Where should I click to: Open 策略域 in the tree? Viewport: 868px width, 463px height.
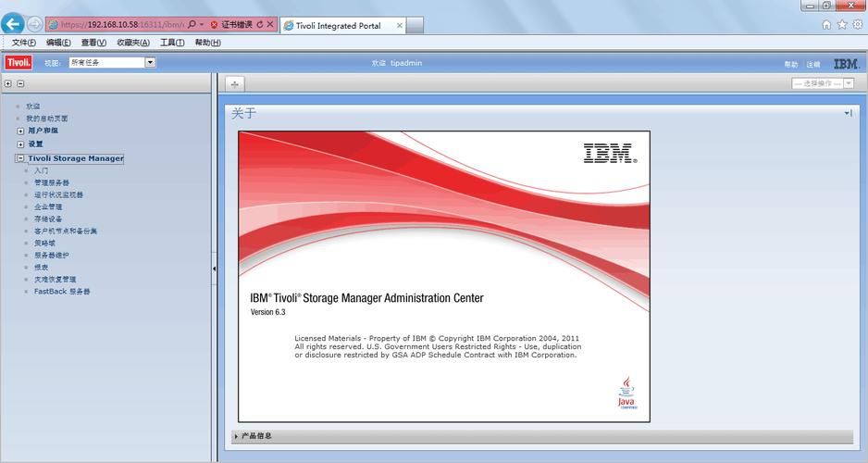pos(44,244)
